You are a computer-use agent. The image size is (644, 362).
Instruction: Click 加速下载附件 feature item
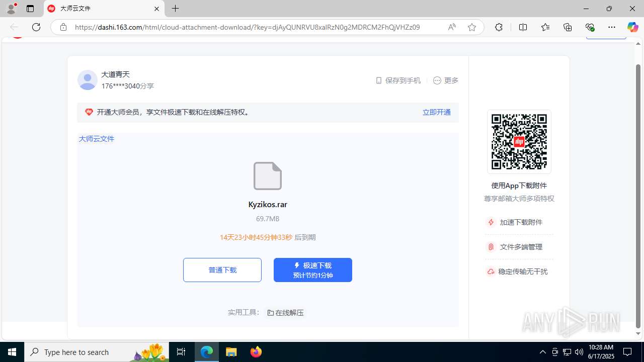(515, 222)
